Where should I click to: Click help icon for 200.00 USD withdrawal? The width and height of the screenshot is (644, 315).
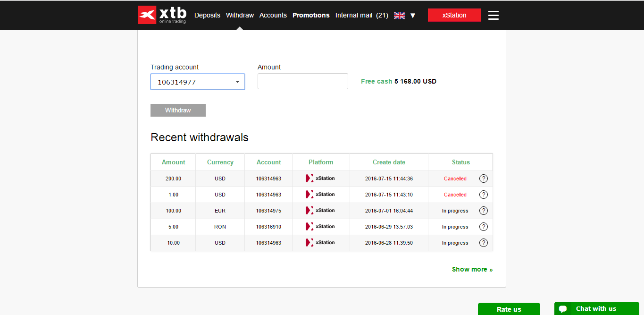click(483, 179)
